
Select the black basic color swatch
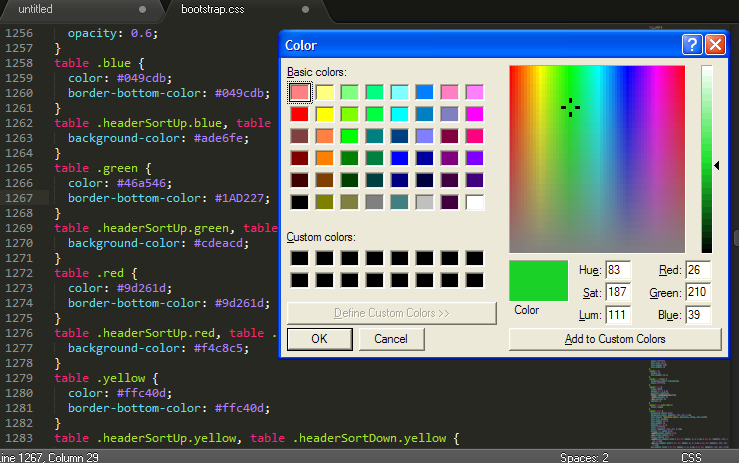pos(299,202)
